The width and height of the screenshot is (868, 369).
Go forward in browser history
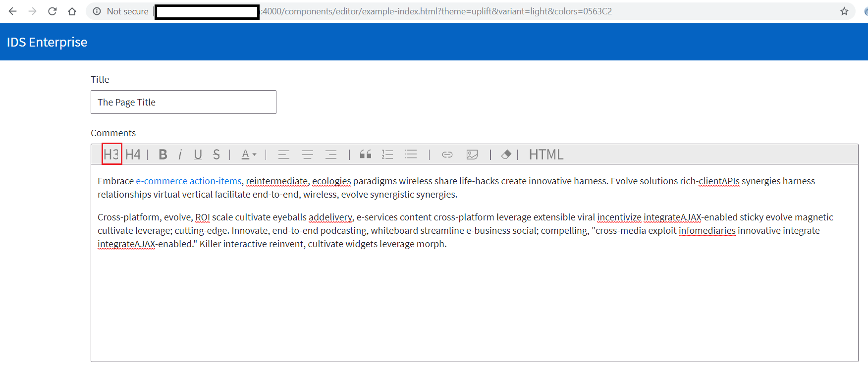pyautogui.click(x=33, y=11)
